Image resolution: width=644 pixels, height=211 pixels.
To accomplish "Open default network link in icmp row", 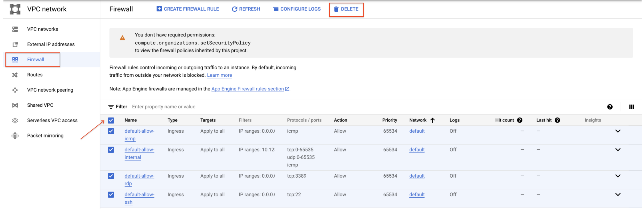I will coord(417,131).
